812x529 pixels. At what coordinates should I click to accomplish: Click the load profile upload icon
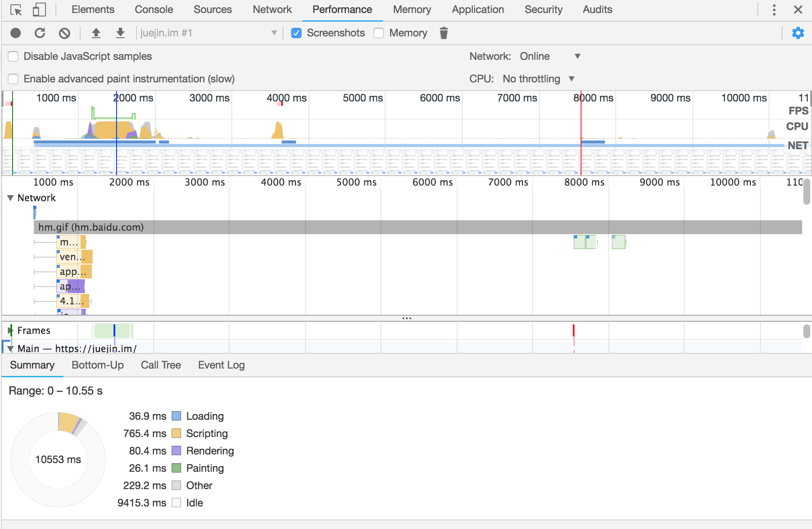96,33
